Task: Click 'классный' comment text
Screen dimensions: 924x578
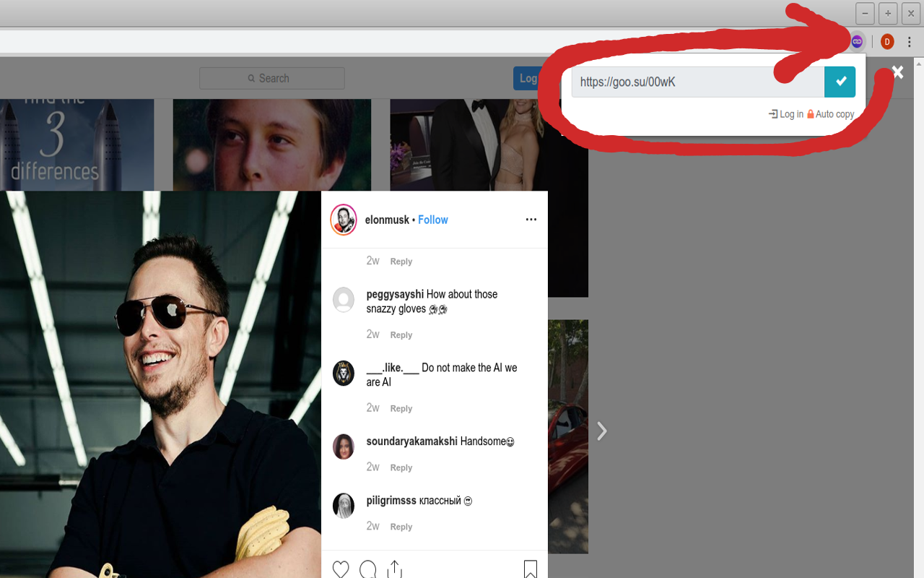Action: [445, 501]
